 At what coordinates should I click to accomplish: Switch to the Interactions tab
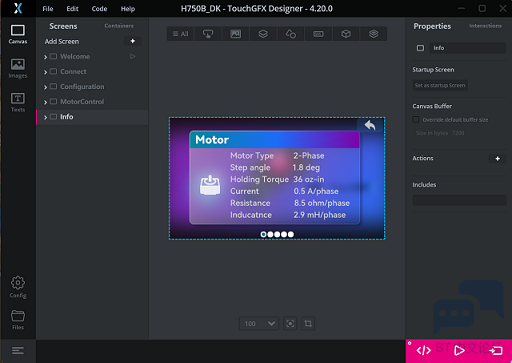pos(485,26)
